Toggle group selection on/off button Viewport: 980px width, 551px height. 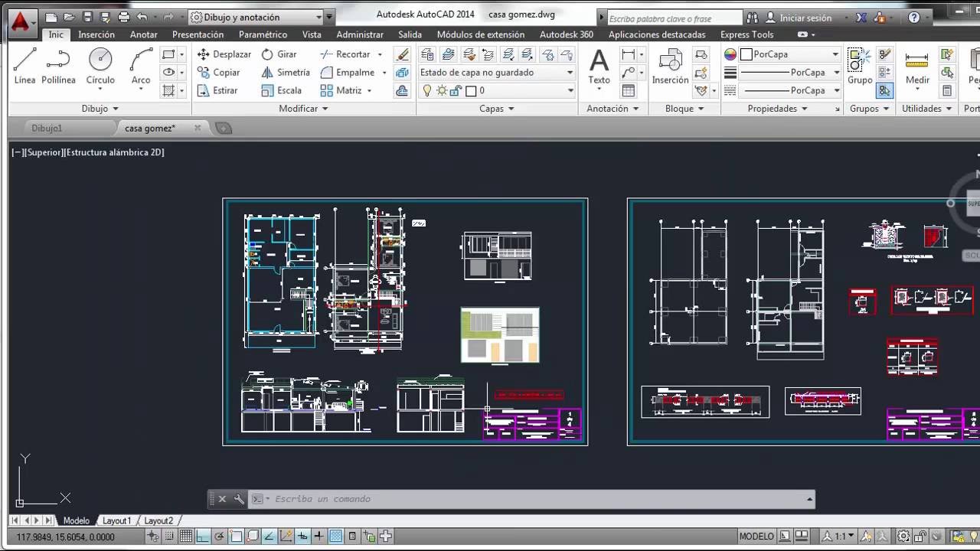coord(885,90)
